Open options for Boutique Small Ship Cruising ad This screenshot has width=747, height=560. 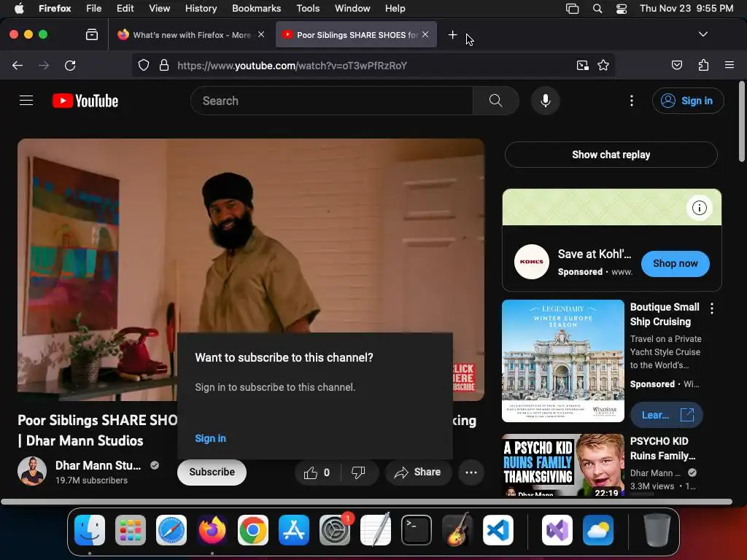pos(712,308)
